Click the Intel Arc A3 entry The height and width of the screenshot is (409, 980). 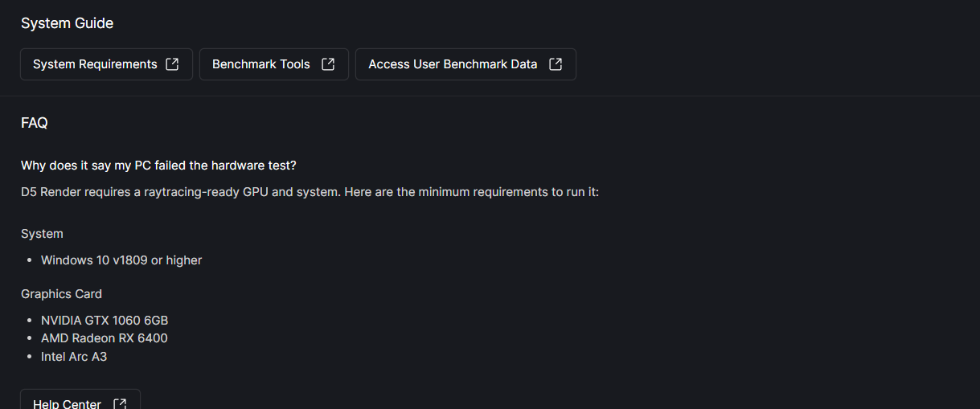[x=74, y=356]
